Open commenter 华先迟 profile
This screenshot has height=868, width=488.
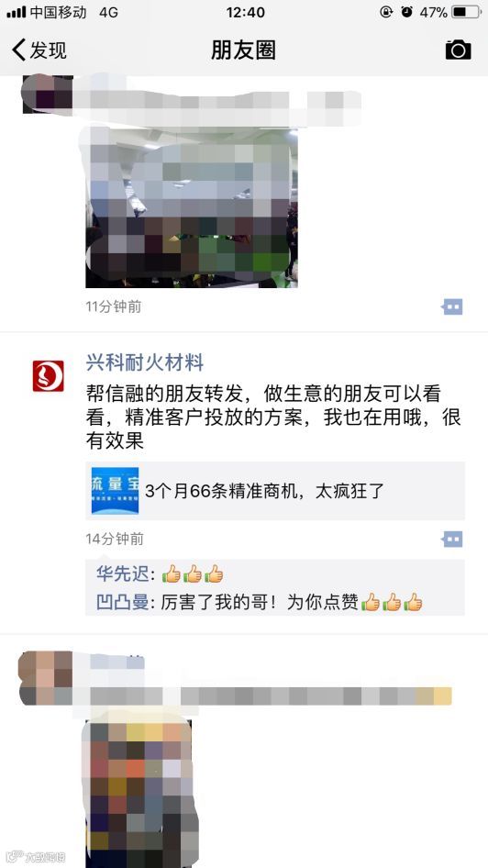click(x=122, y=573)
